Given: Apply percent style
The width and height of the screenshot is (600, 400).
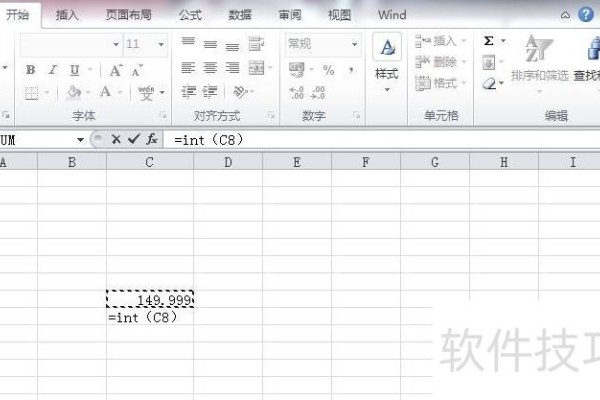Looking at the screenshot, I should (328, 70).
